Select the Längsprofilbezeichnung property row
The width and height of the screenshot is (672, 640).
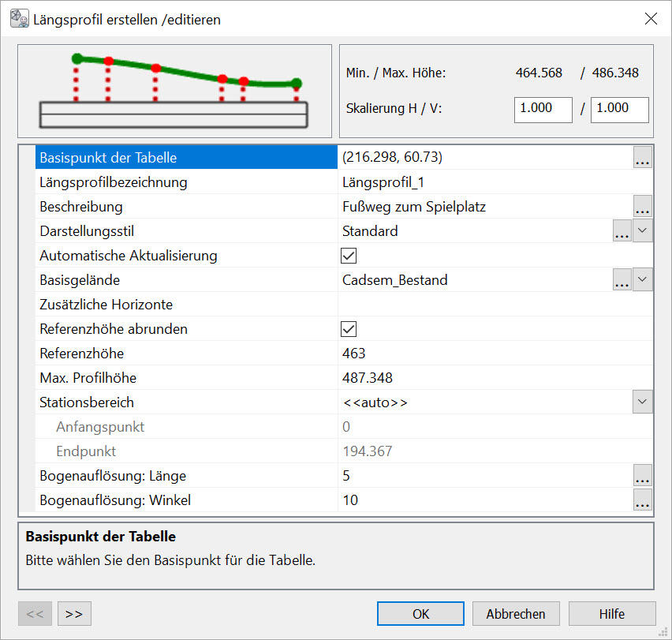[x=188, y=182]
